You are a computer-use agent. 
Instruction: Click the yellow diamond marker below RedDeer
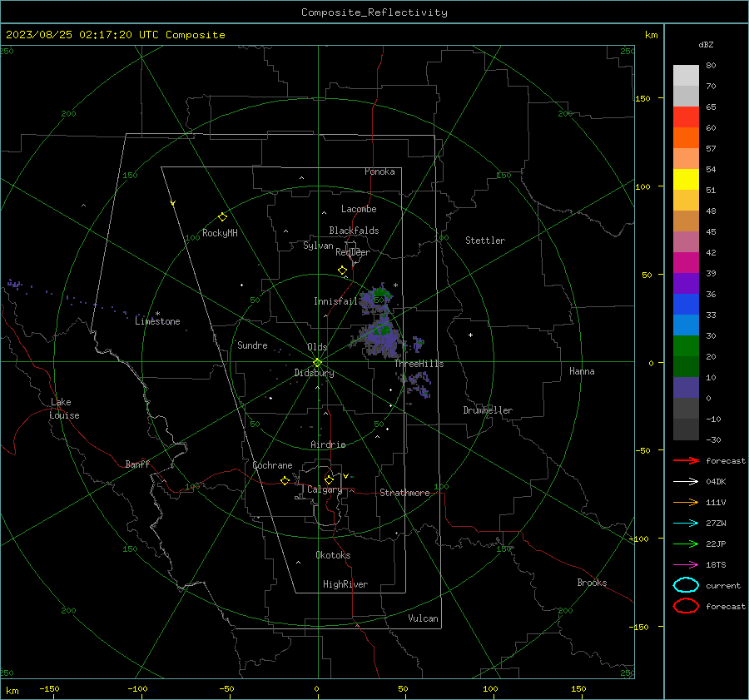point(343,271)
